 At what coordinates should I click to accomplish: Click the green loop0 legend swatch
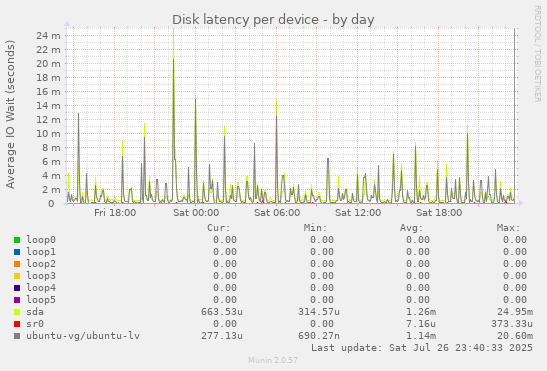pyautogui.click(x=17, y=240)
